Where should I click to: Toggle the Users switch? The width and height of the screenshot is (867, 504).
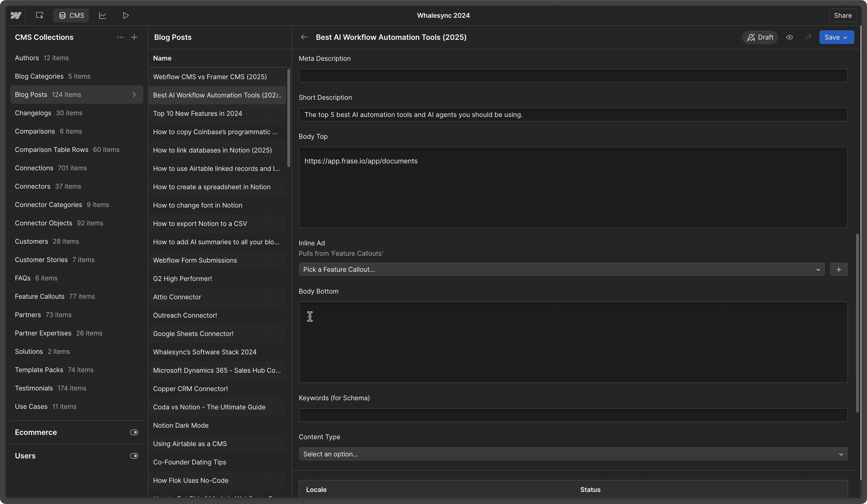(x=134, y=456)
